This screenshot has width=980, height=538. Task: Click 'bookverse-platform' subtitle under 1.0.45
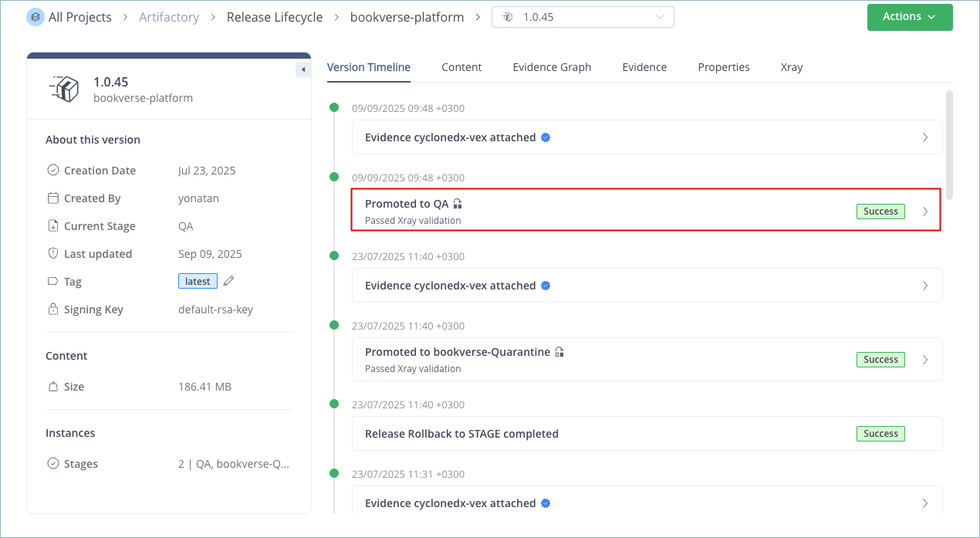tap(143, 98)
